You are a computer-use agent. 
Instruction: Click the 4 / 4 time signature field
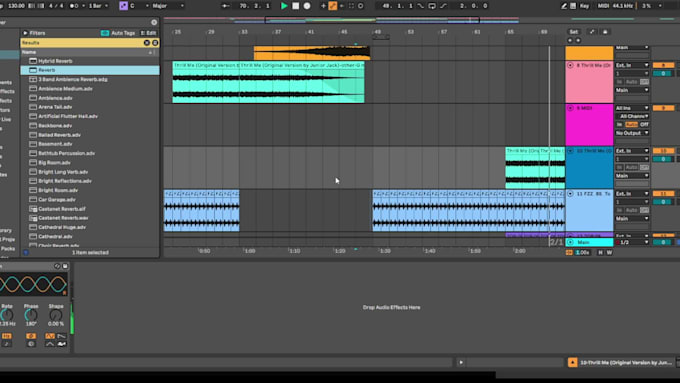(x=56, y=6)
